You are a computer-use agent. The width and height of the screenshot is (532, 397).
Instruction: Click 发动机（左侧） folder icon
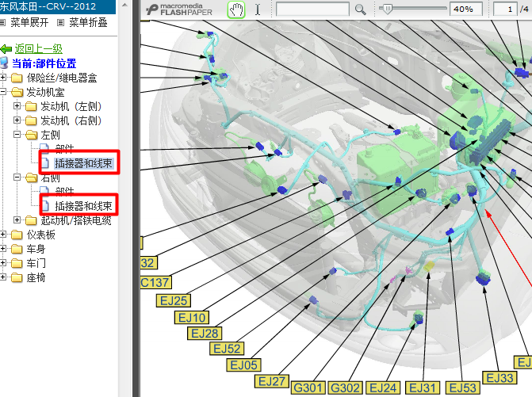tap(31, 106)
